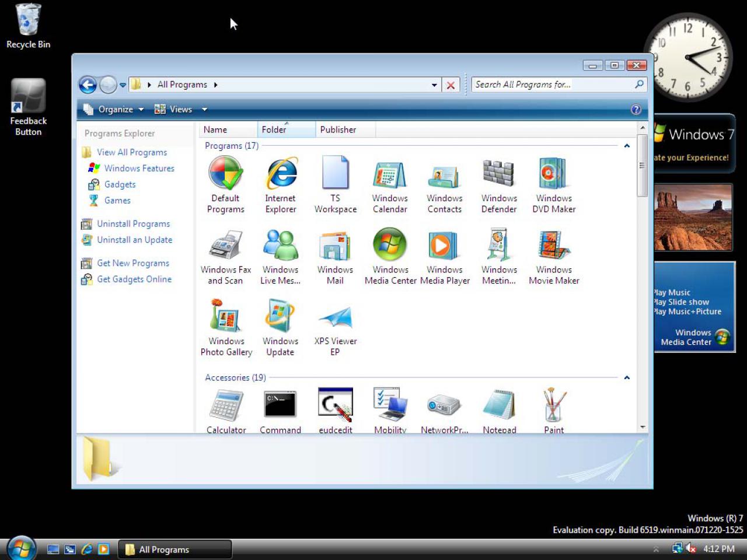Collapse the Programs (17) group
Viewport: 747px width, 560px height.
click(627, 146)
